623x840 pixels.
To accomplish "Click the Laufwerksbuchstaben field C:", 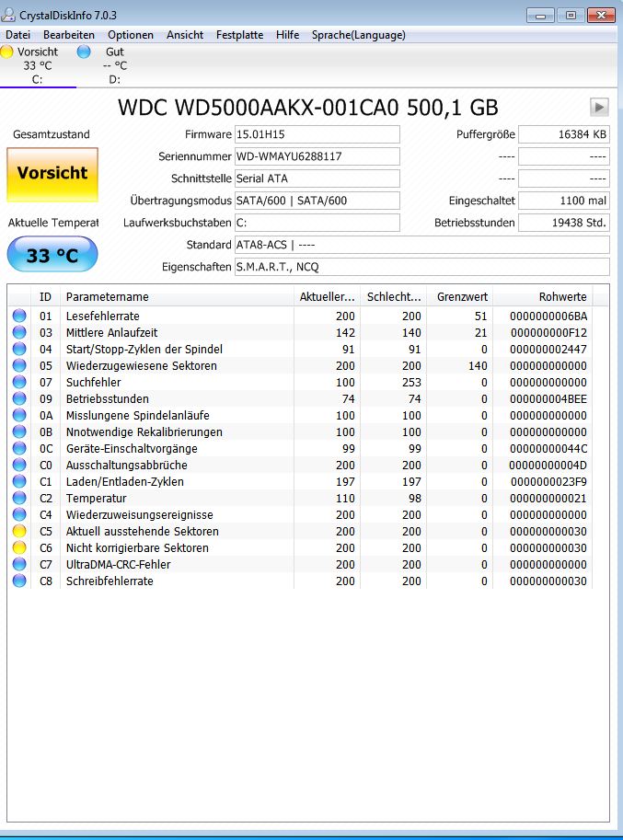I will tap(317, 223).
